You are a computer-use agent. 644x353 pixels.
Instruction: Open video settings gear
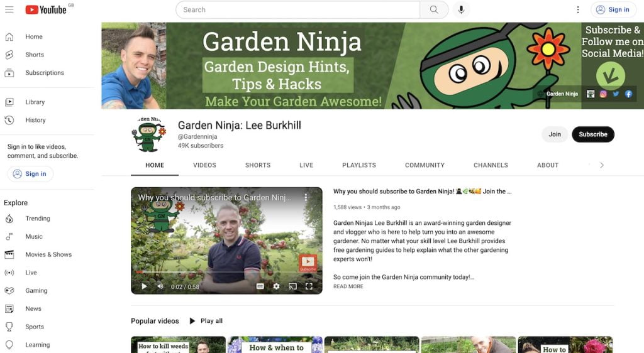(277, 286)
